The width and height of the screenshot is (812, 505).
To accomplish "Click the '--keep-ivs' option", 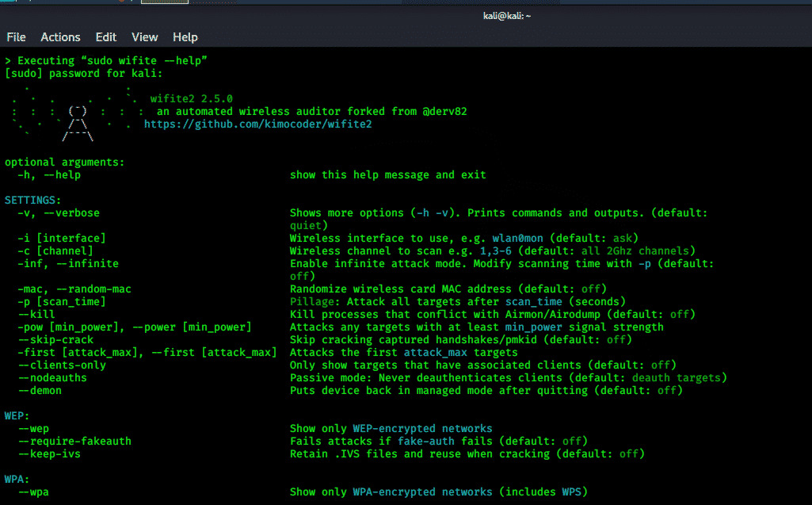I will click(49, 454).
